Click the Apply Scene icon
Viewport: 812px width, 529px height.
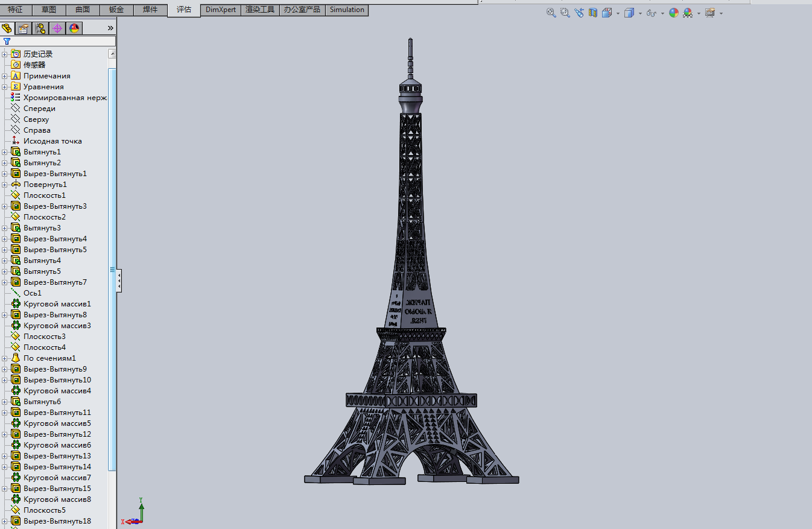point(688,13)
